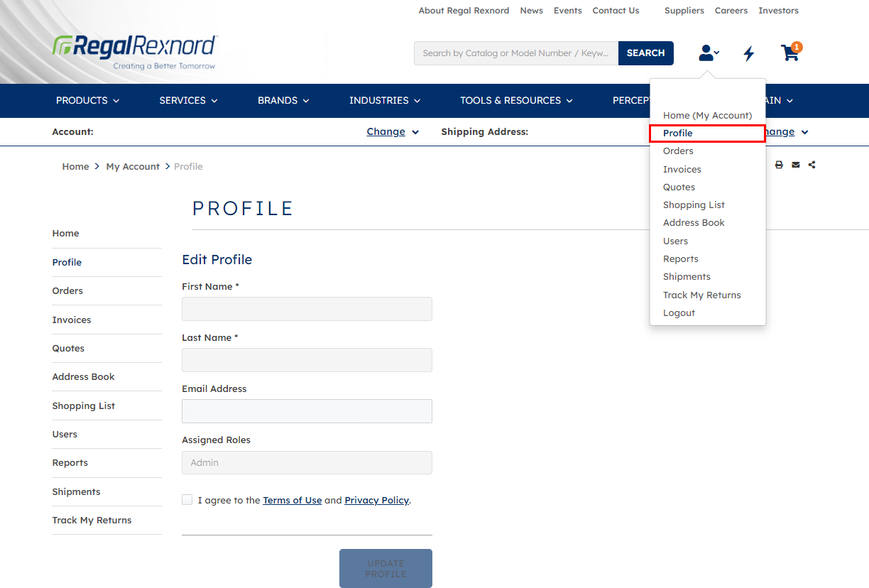Expand the BRANDS navigation dropdown
The height and width of the screenshot is (588, 869).
click(284, 101)
